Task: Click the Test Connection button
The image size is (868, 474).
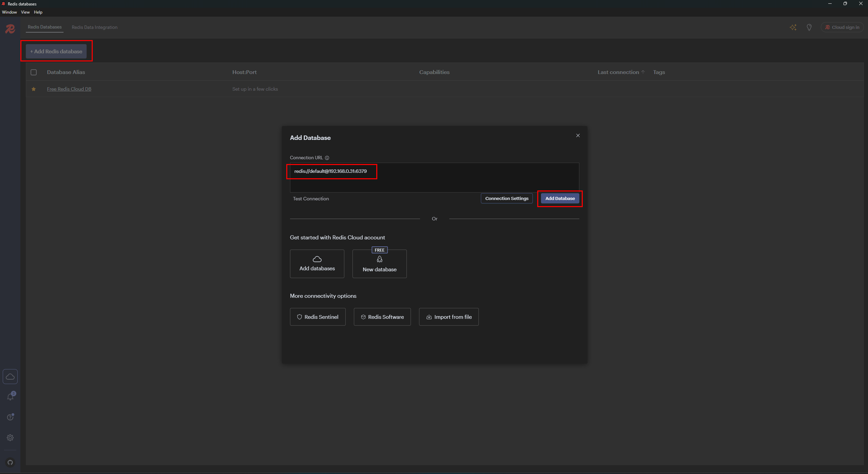Action: (x=311, y=199)
